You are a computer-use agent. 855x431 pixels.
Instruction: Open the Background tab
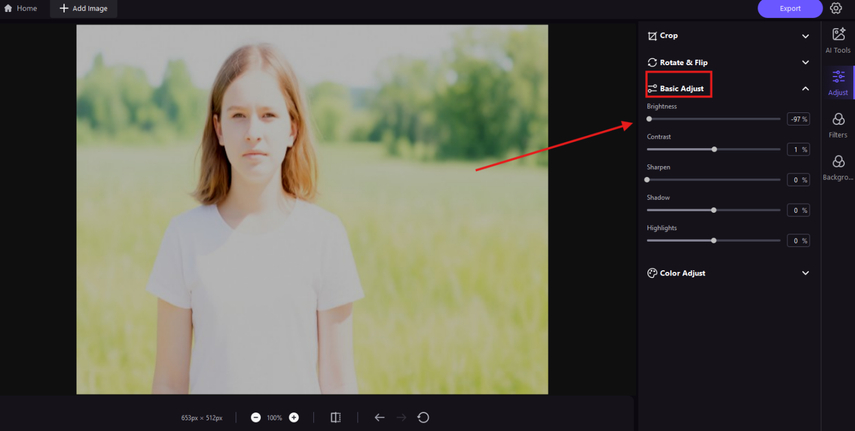click(x=838, y=167)
